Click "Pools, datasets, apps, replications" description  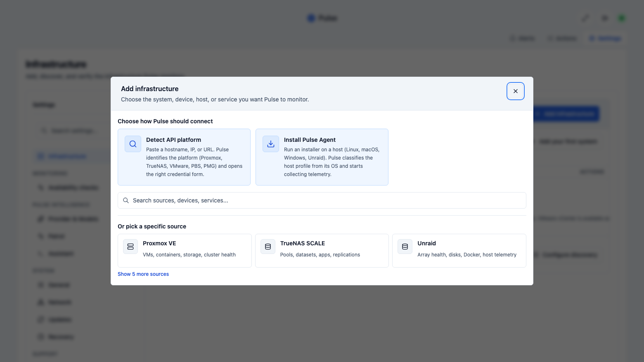click(x=320, y=255)
